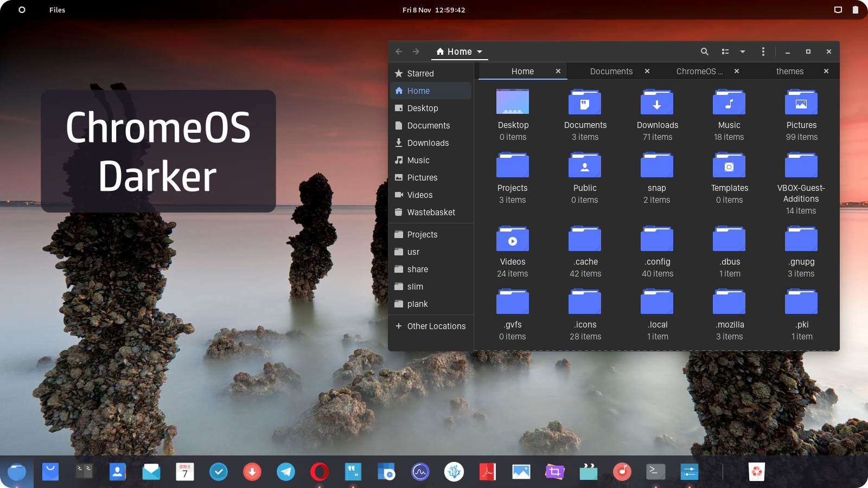Image resolution: width=868 pixels, height=488 pixels.
Task: Open the recycle bin in dock
Action: pos(757,472)
